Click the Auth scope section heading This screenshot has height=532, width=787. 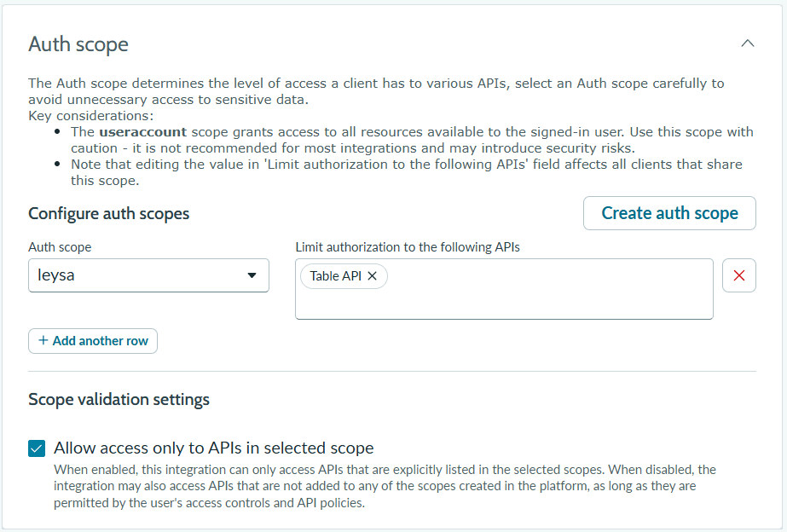pos(78,44)
